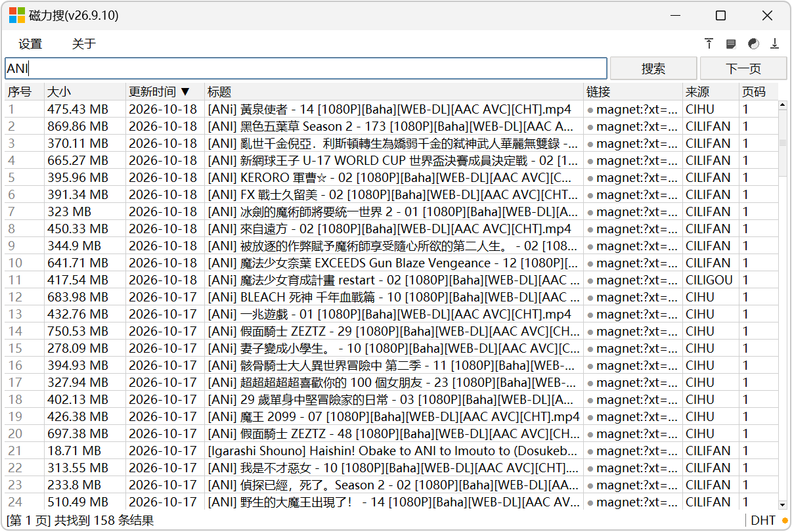Sort by the 来源 column header

pyautogui.click(x=711, y=92)
